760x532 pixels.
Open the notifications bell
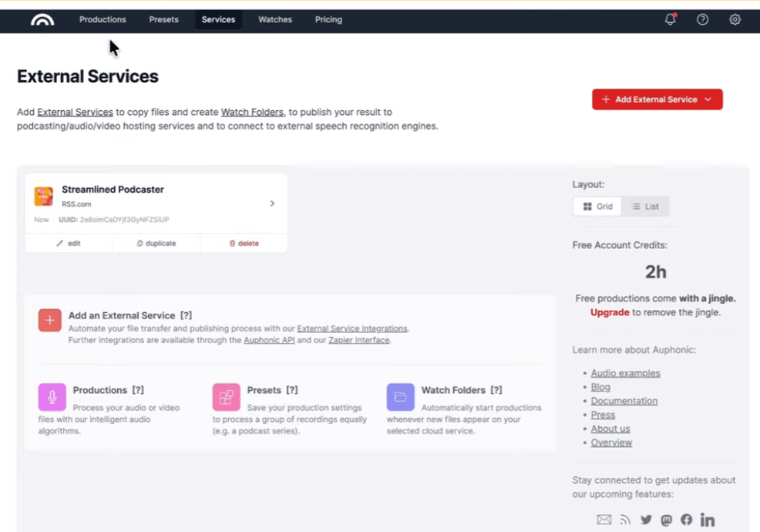[x=670, y=20]
